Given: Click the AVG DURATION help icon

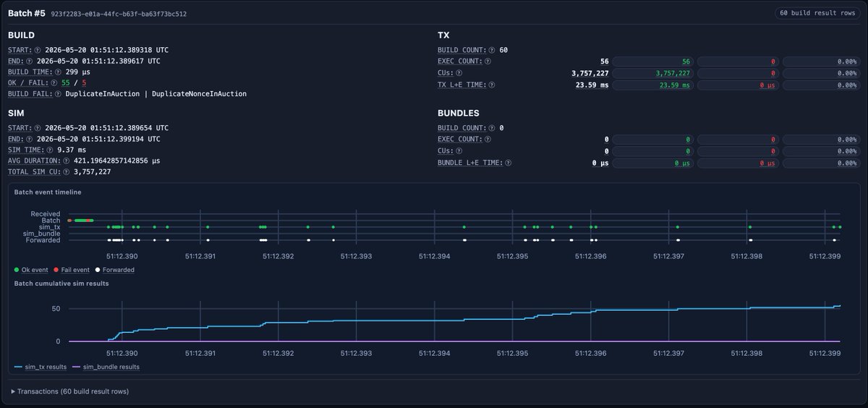Looking at the screenshot, I should coord(66,160).
